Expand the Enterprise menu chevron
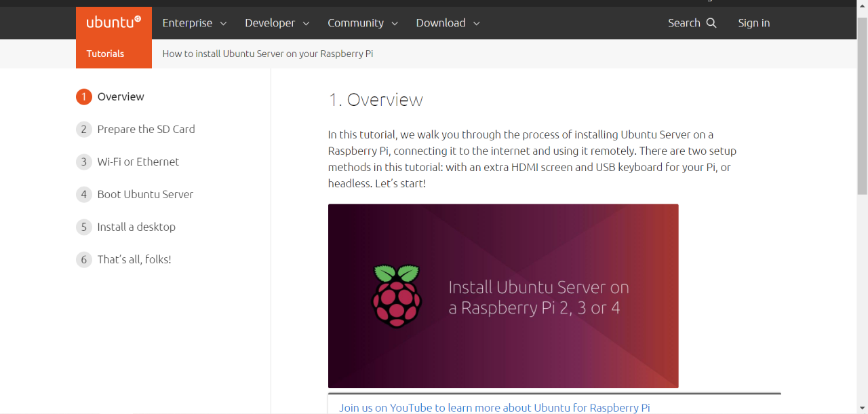This screenshot has height=414, width=868. coord(223,24)
